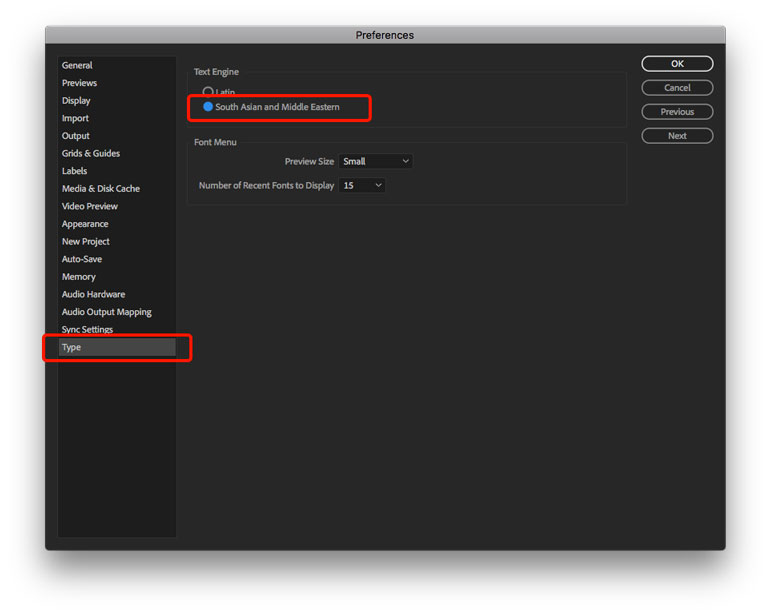Image resolution: width=770 pixels, height=614 pixels.
Task: Open Number of Recent Fonts dropdown
Action: click(362, 185)
